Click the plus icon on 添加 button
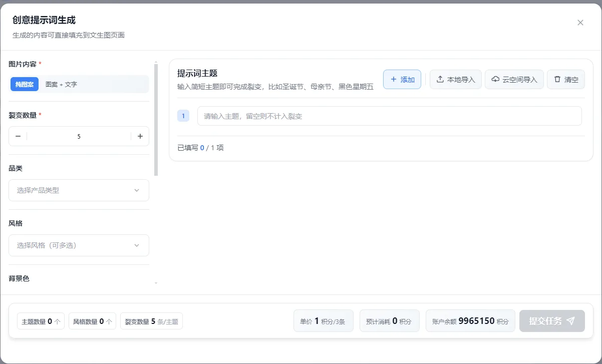The width and height of the screenshot is (602, 364). coord(393,80)
